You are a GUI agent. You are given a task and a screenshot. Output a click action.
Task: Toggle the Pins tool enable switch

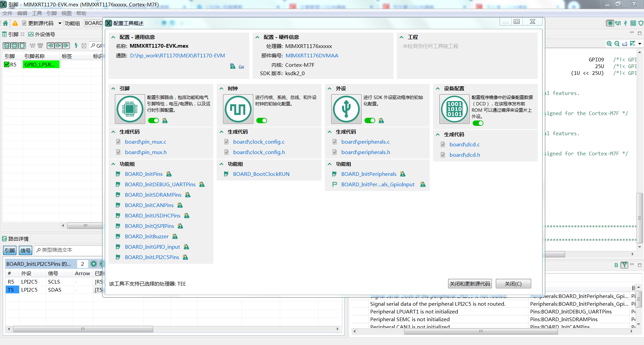pyautogui.click(x=154, y=120)
